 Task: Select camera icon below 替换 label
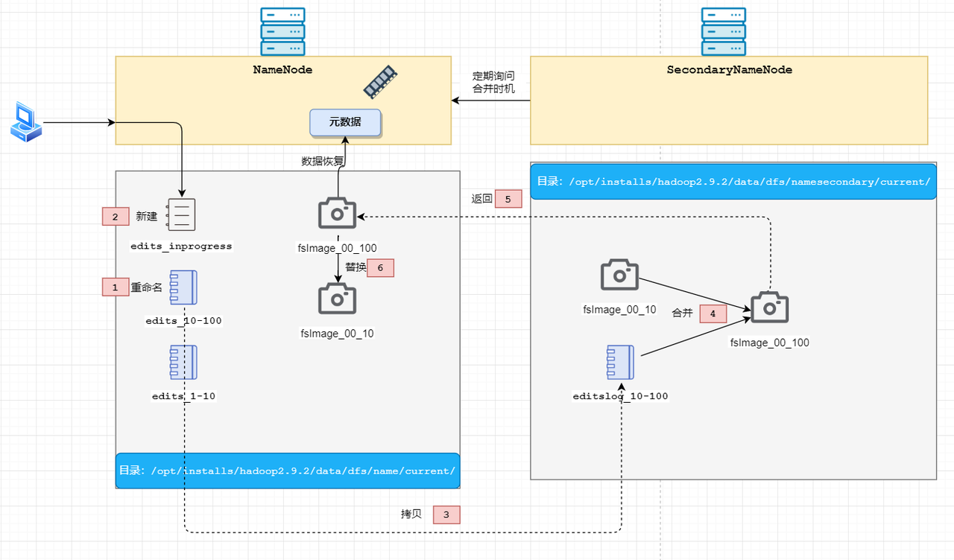338,298
